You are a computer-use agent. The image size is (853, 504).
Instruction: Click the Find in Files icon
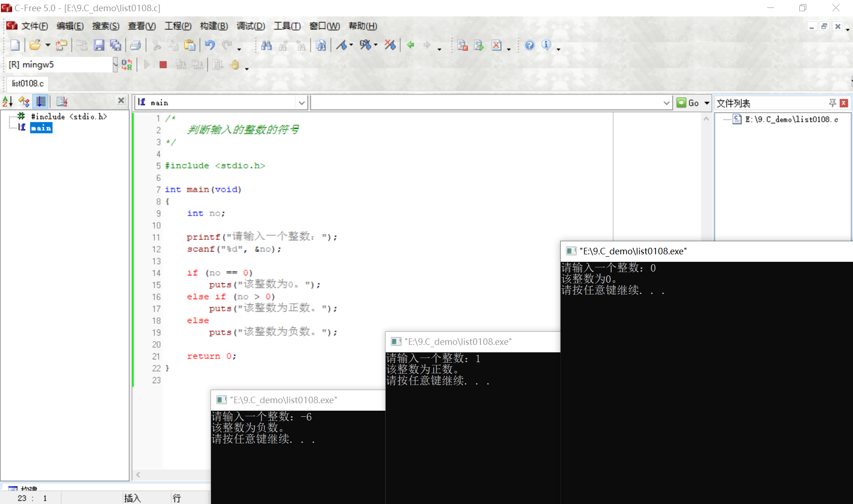click(321, 45)
